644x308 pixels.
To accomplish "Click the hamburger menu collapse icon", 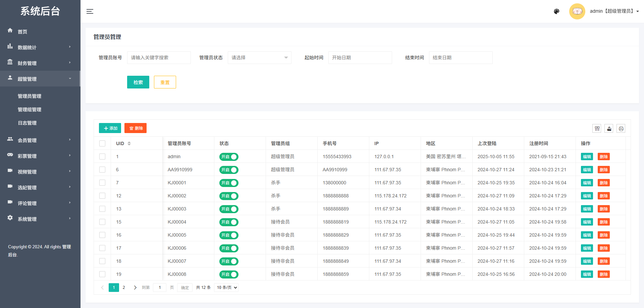I will [90, 11].
